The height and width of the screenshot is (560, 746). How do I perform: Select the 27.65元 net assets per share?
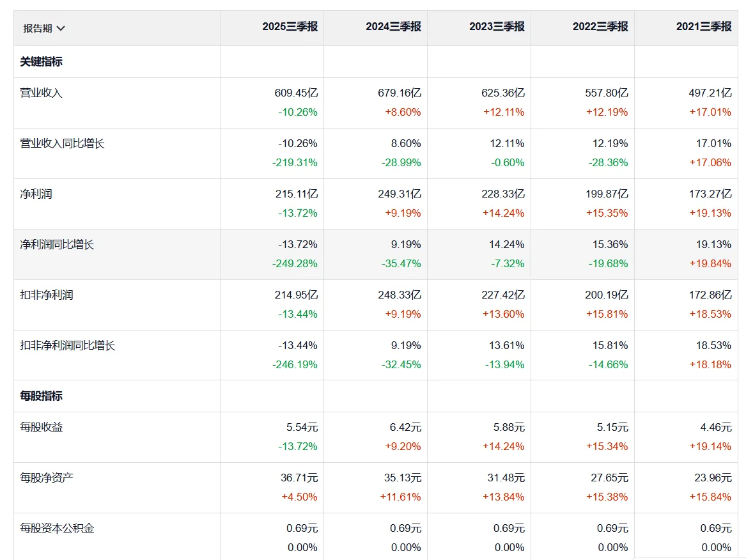tap(609, 478)
